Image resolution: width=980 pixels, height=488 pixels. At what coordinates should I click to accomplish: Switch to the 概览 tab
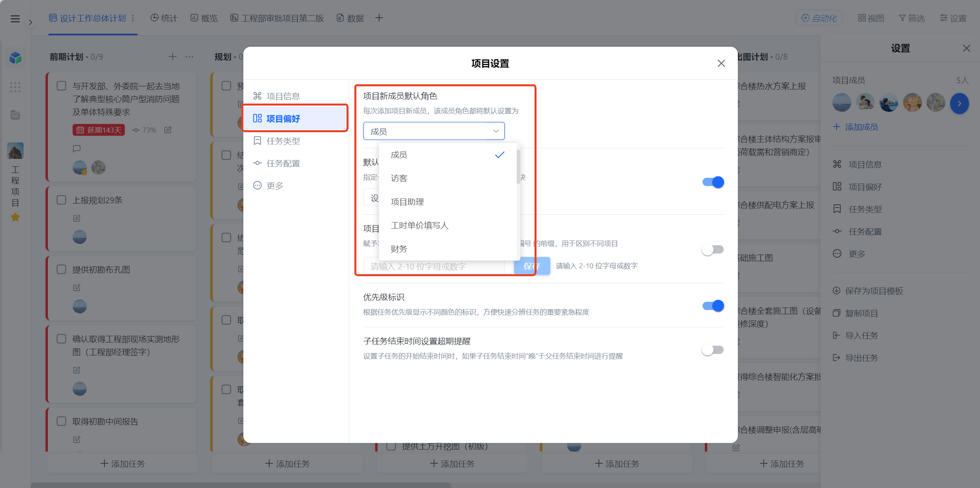204,18
